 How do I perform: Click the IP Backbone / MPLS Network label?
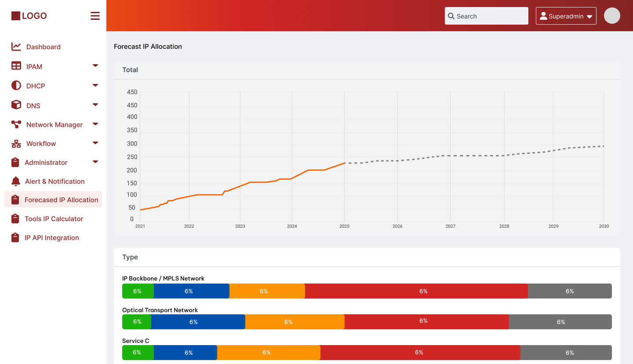163,278
